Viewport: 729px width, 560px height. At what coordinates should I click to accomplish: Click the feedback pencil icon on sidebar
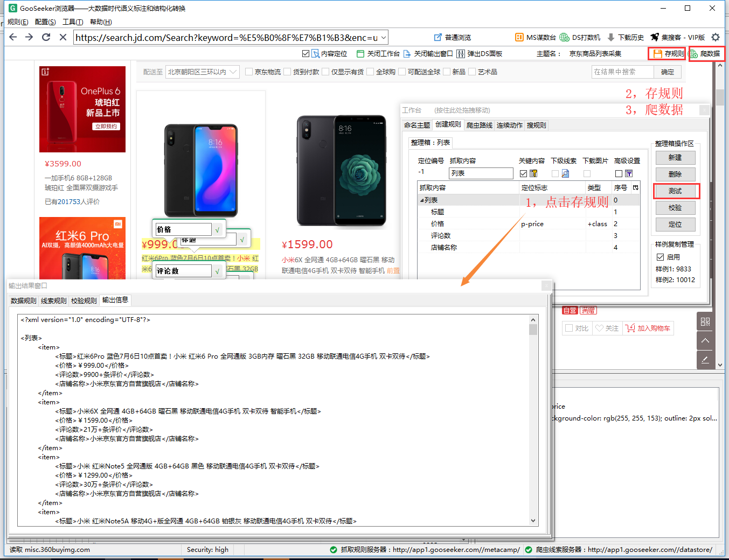705,359
